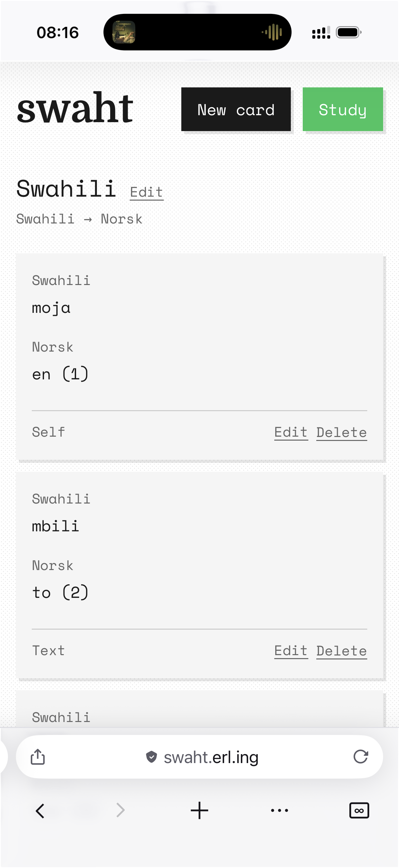This screenshot has height=868, width=399.
Task: Reload the page with refresh icon
Action: [x=360, y=756]
